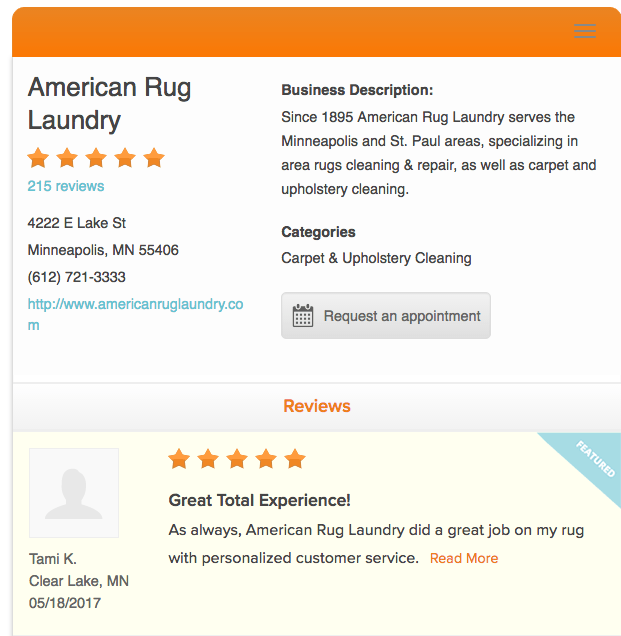Click third star of business rating
Image resolution: width=621 pixels, height=636 pixels.
[x=96, y=158]
